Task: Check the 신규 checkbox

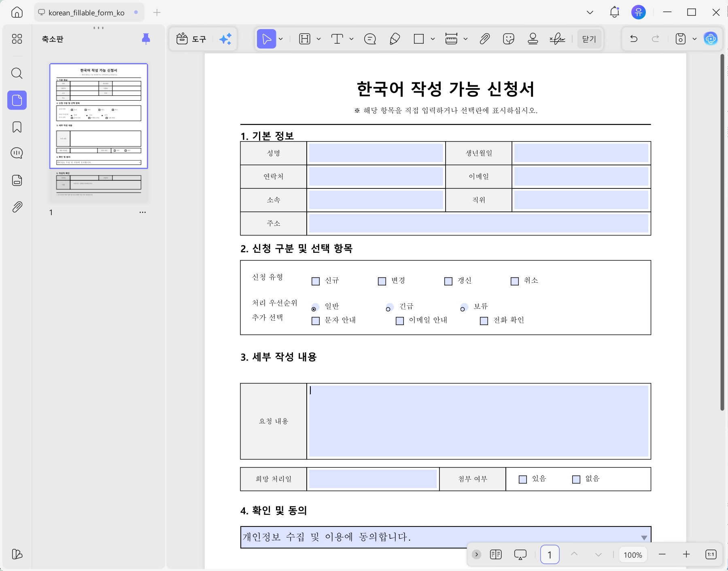Action: [x=316, y=281]
